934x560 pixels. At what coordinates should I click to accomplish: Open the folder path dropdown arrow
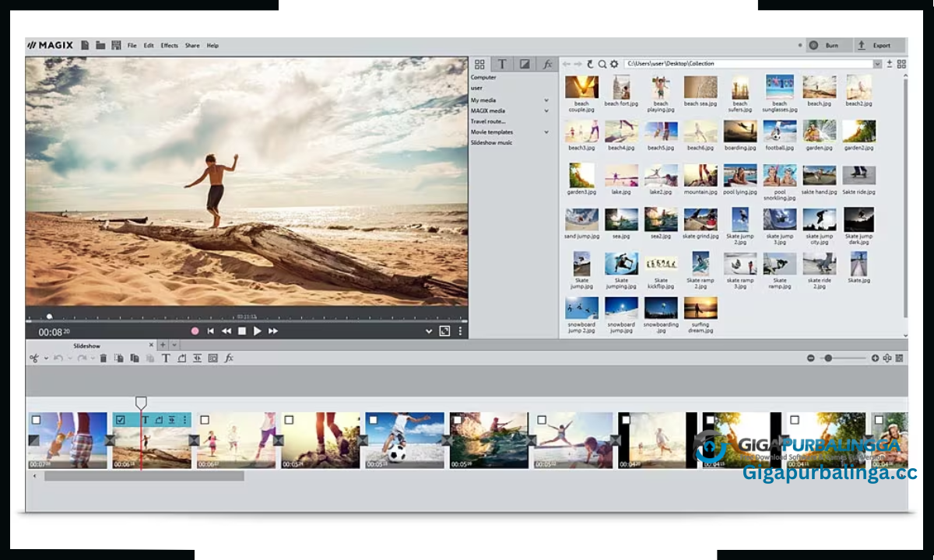click(878, 64)
